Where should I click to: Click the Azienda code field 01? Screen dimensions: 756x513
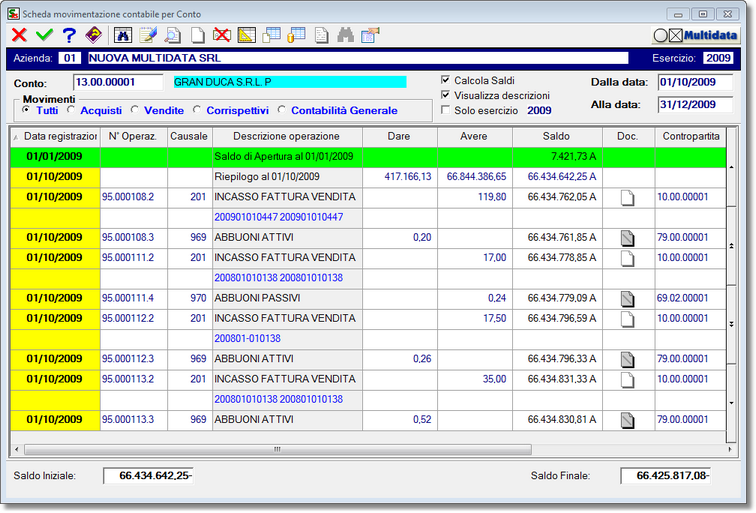[70, 58]
